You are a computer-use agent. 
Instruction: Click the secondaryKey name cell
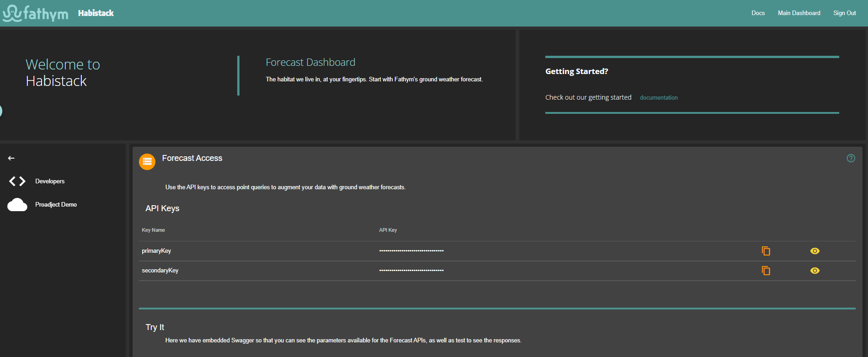(160, 271)
